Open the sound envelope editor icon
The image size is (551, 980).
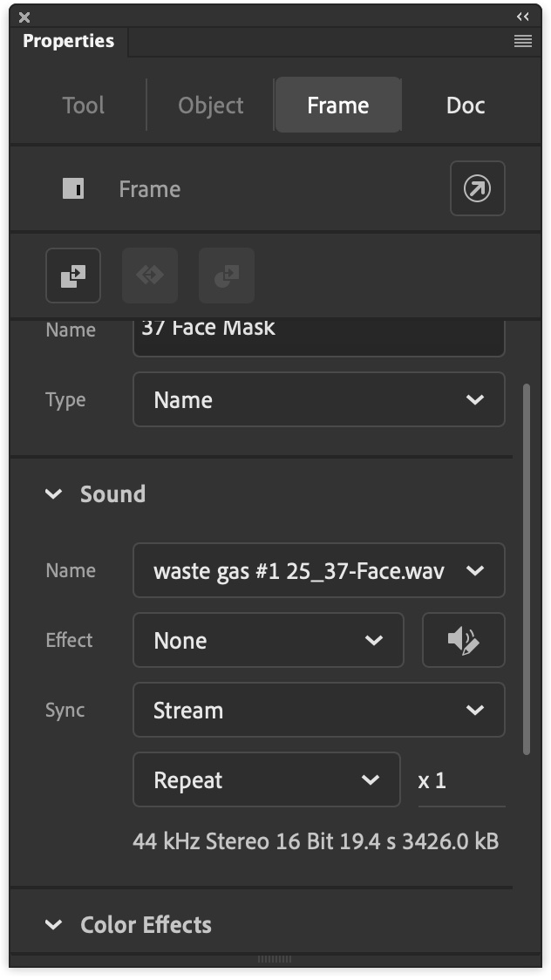[463, 640]
